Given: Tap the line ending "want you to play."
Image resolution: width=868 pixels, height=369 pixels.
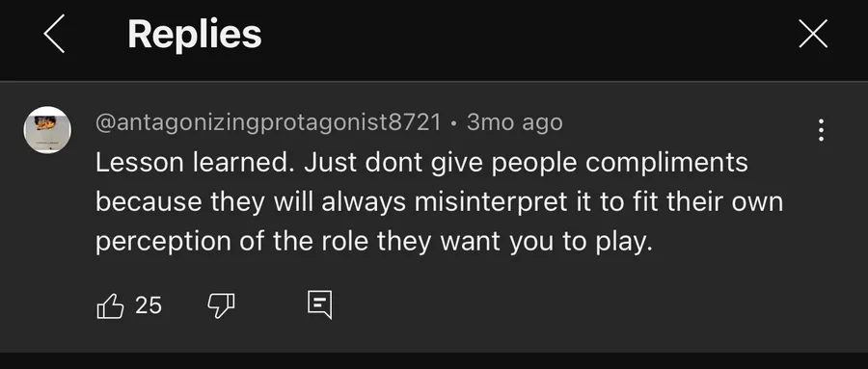Looking at the screenshot, I should (x=374, y=242).
